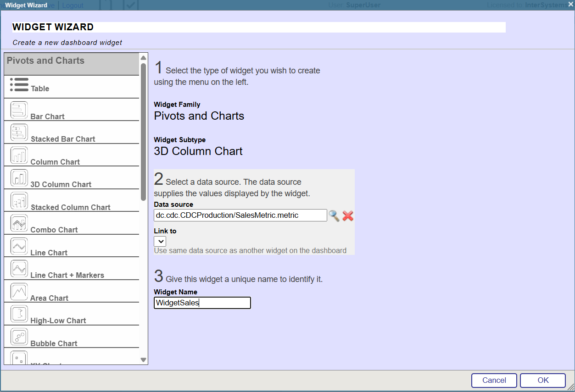The width and height of the screenshot is (575, 392).
Task: Click the 3D Column Chart icon
Action: click(x=19, y=178)
